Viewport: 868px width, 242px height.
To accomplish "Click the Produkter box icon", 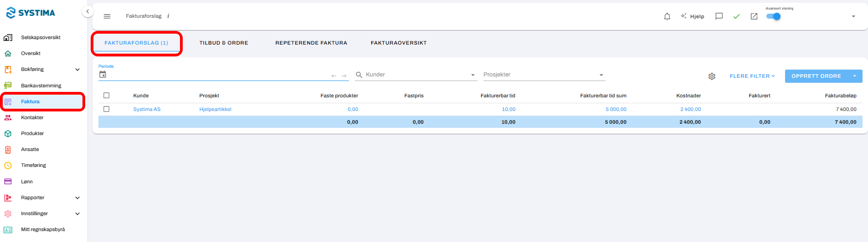I will coord(8,133).
